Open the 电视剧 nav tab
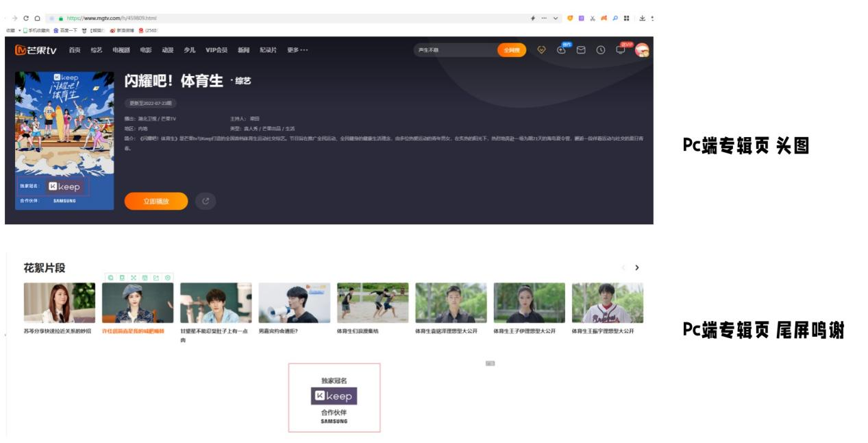 coord(121,50)
